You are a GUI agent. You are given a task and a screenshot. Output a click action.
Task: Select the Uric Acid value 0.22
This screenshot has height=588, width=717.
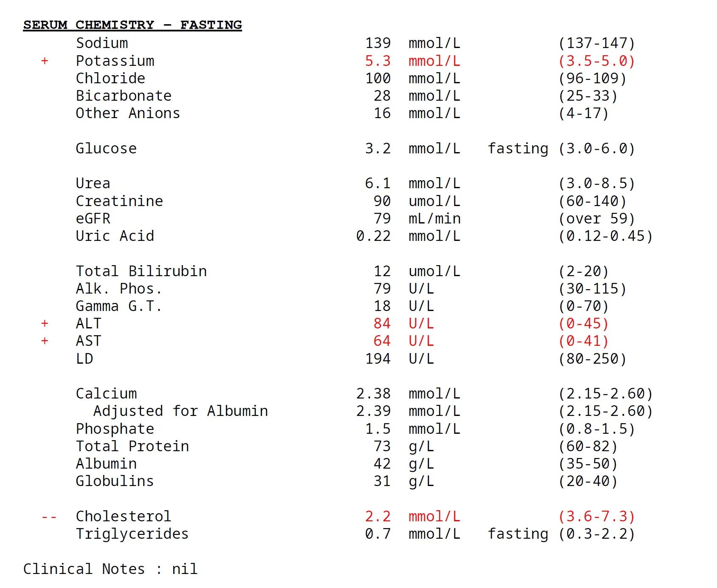click(373, 236)
